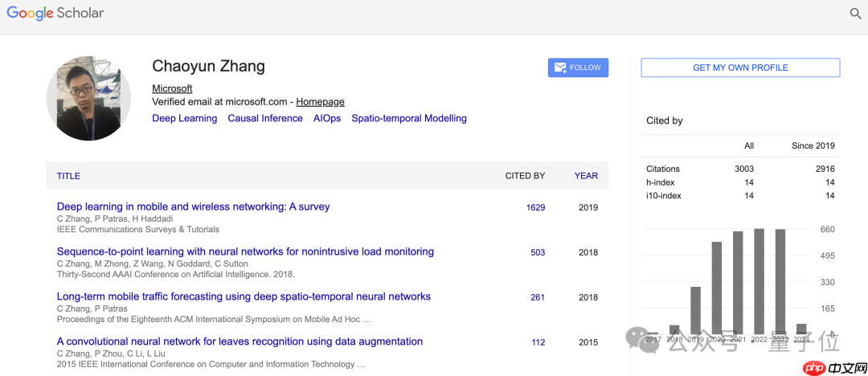Viewport: 868px width, 376px height.
Task: Open the leaves recognition convolutional network paper
Action: pyautogui.click(x=240, y=341)
